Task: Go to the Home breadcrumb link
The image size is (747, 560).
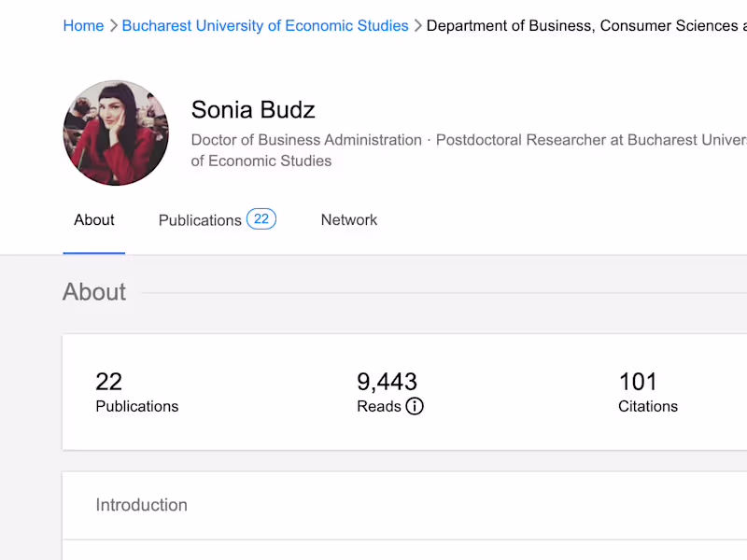Action: pyautogui.click(x=83, y=26)
